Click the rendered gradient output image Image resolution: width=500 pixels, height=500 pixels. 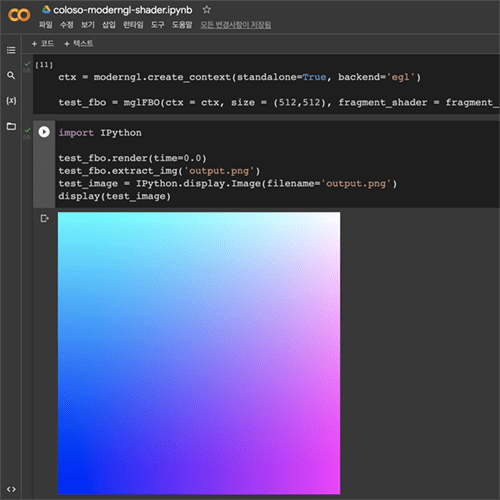[199, 353]
